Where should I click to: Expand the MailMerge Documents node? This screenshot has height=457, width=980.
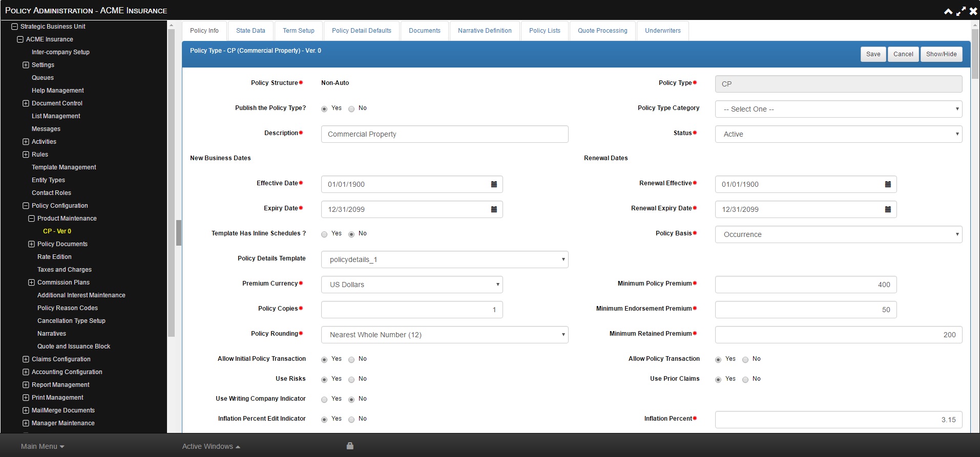[x=26, y=410]
